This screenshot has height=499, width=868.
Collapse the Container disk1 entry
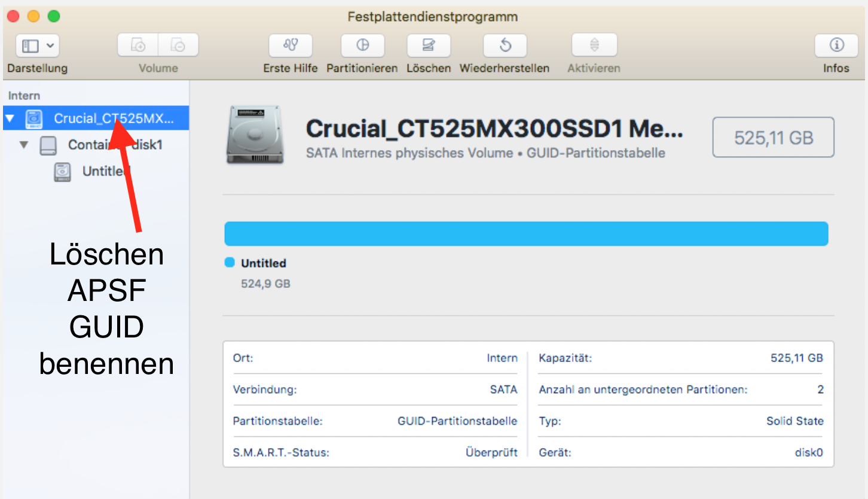[24, 145]
